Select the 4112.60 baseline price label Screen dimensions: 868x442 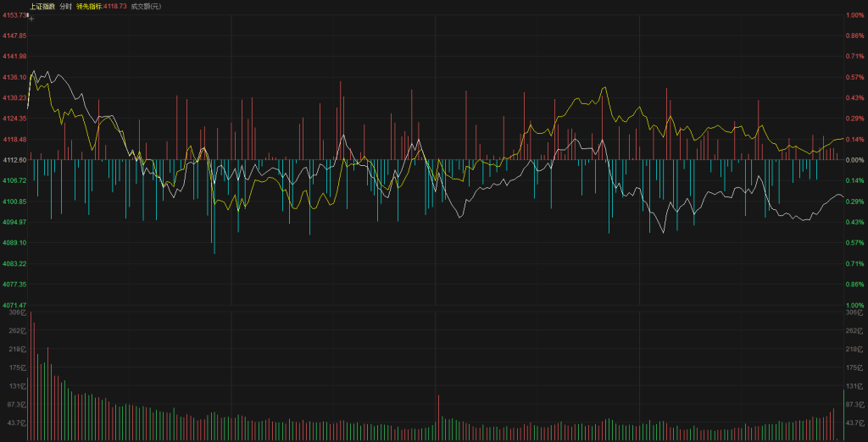click(x=14, y=160)
